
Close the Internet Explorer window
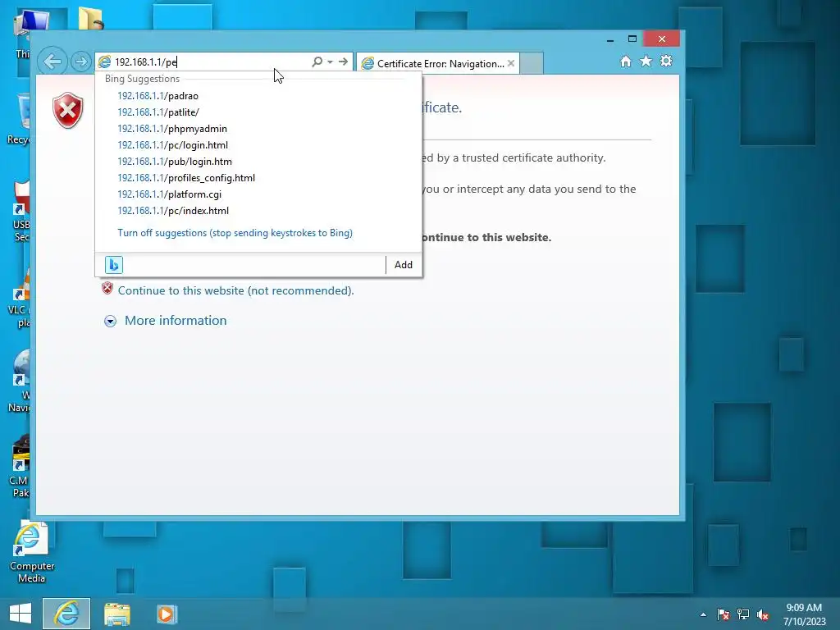tap(662, 39)
